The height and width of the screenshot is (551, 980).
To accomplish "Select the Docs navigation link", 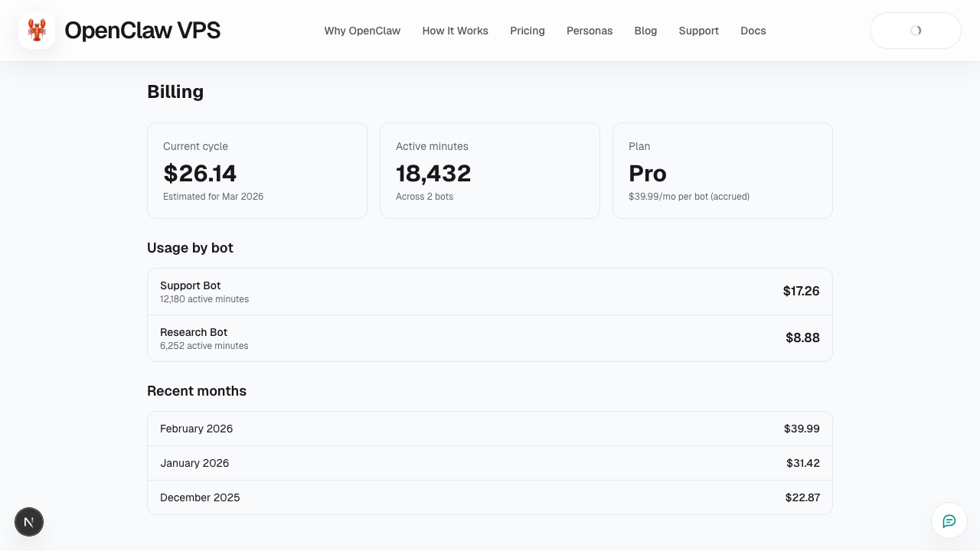I will 753,31.
